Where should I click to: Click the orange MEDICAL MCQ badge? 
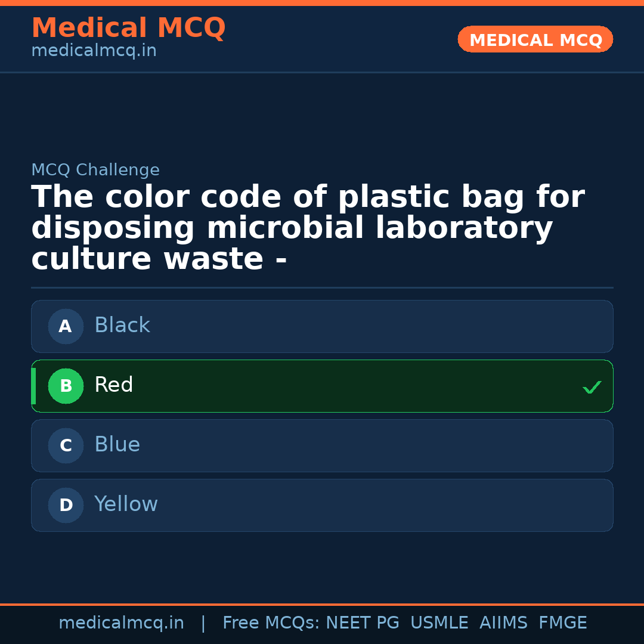(x=535, y=39)
